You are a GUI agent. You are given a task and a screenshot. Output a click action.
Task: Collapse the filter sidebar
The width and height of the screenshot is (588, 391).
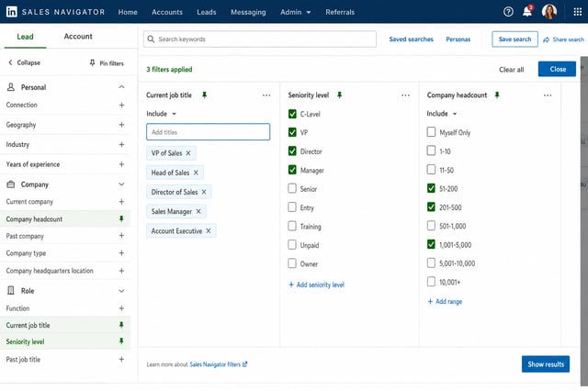click(25, 62)
